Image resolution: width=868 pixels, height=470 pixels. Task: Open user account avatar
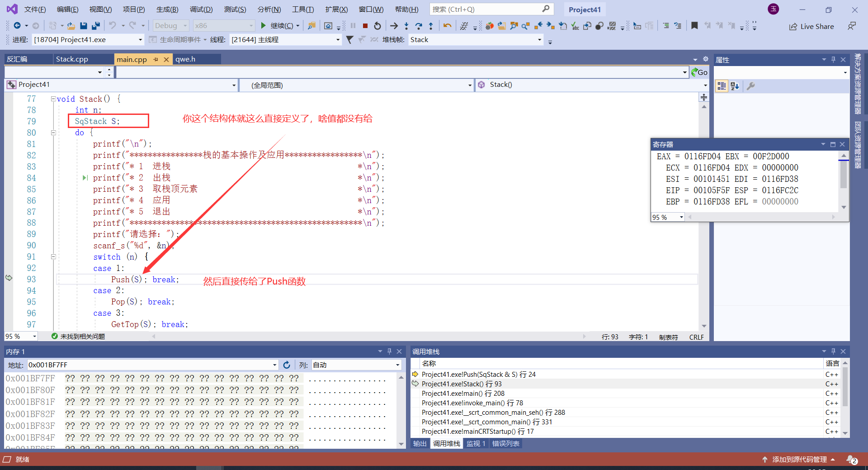pyautogui.click(x=774, y=9)
